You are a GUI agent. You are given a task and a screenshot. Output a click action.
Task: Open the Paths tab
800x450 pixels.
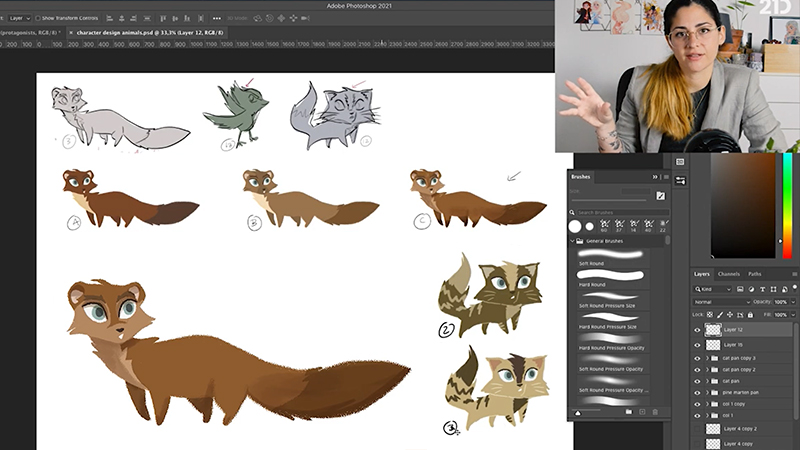(x=754, y=273)
